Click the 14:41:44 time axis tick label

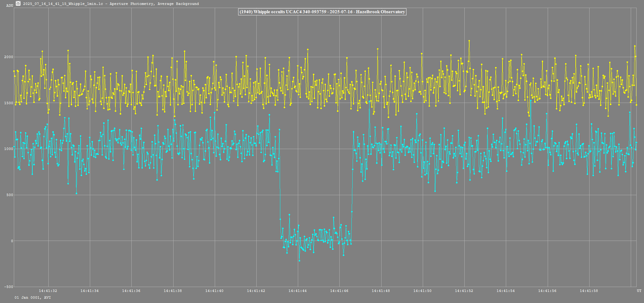point(298,291)
